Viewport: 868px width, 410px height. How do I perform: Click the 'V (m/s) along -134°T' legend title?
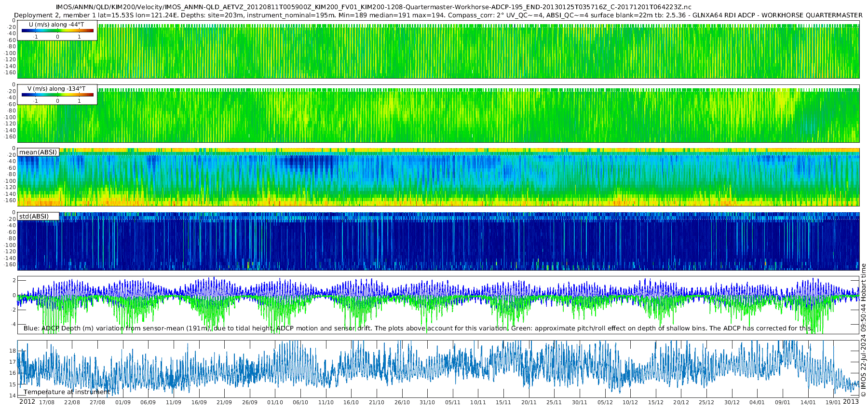(56, 88)
